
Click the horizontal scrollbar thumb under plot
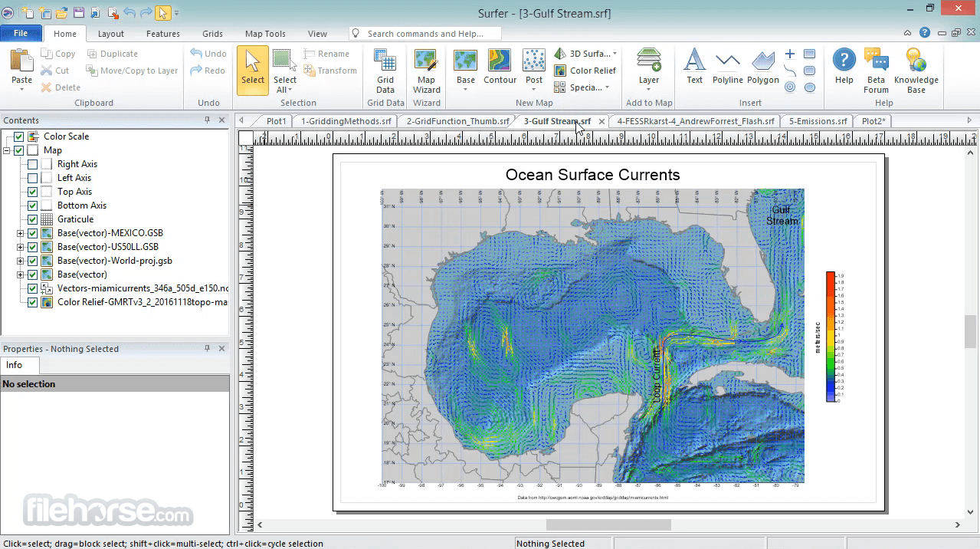pos(608,524)
